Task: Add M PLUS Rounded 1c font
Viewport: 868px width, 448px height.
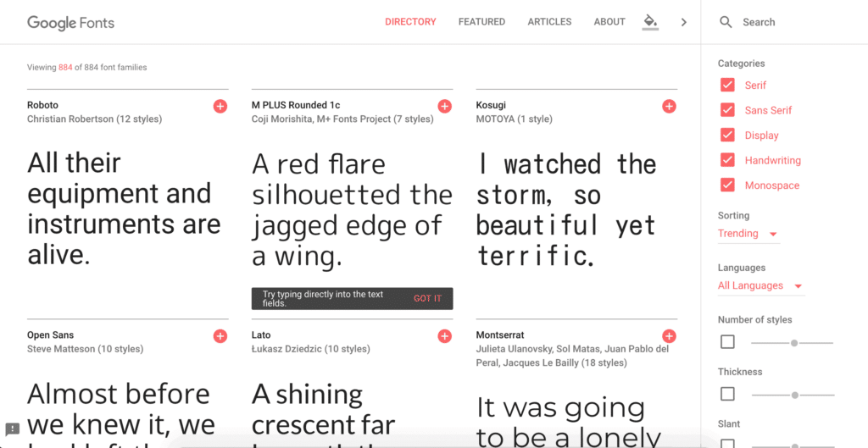Action: 444,106
